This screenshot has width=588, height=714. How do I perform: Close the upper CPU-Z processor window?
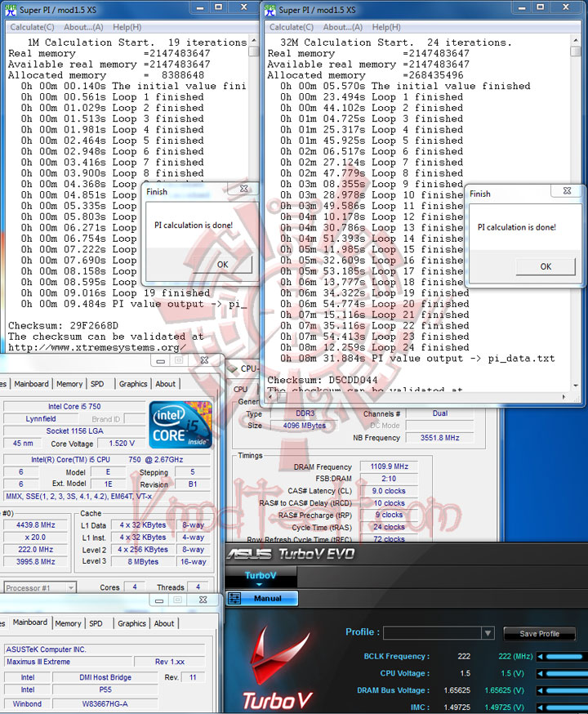204,360
